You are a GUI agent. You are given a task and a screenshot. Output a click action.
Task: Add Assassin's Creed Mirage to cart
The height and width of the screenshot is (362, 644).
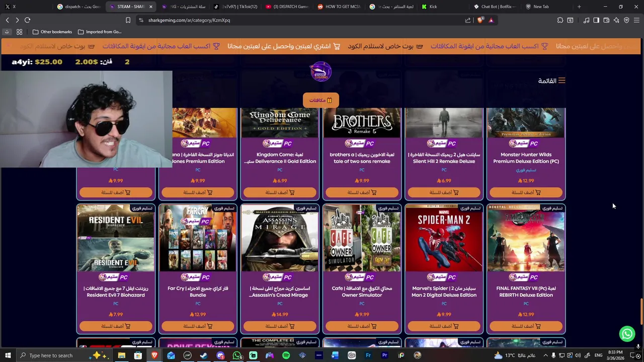coord(280,326)
